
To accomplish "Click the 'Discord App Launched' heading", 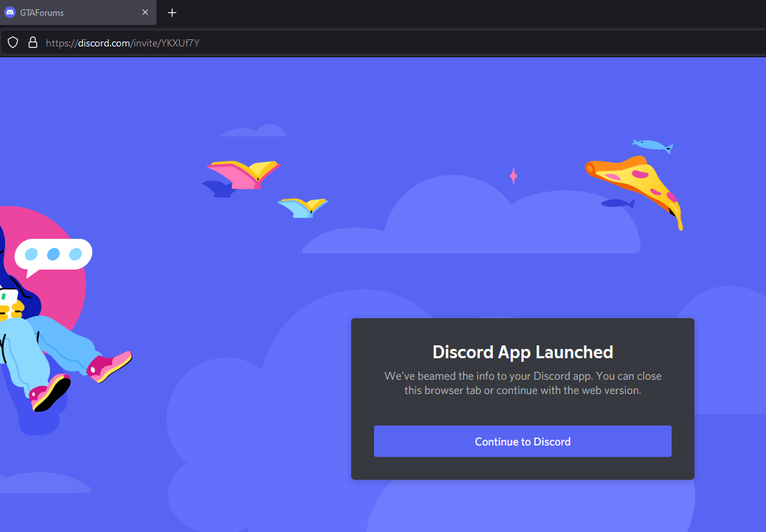I will [x=523, y=352].
